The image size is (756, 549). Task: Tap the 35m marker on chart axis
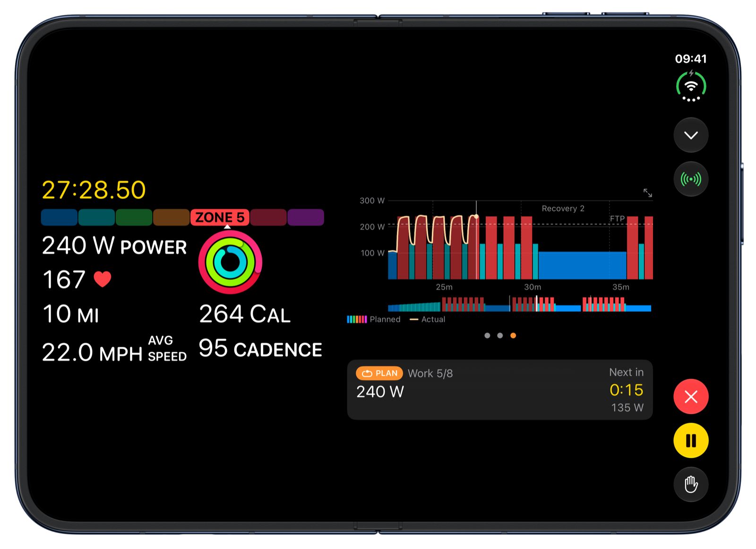[621, 287]
